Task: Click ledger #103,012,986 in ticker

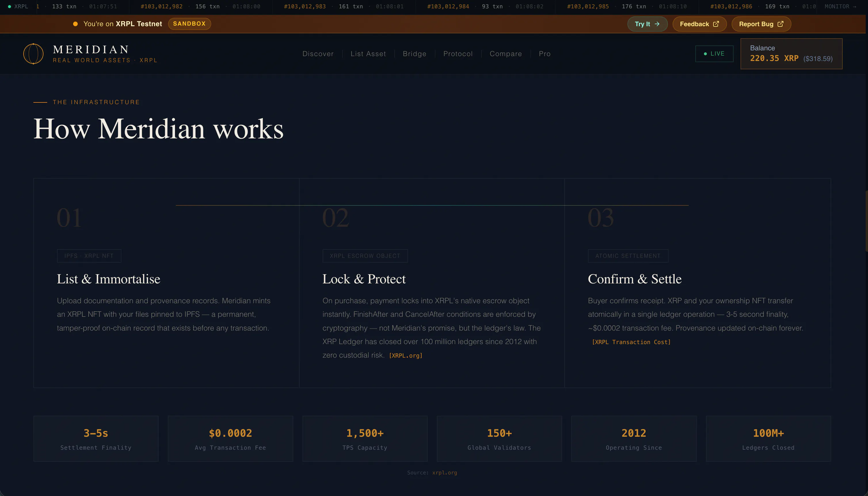Action: pyautogui.click(x=731, y=6)
